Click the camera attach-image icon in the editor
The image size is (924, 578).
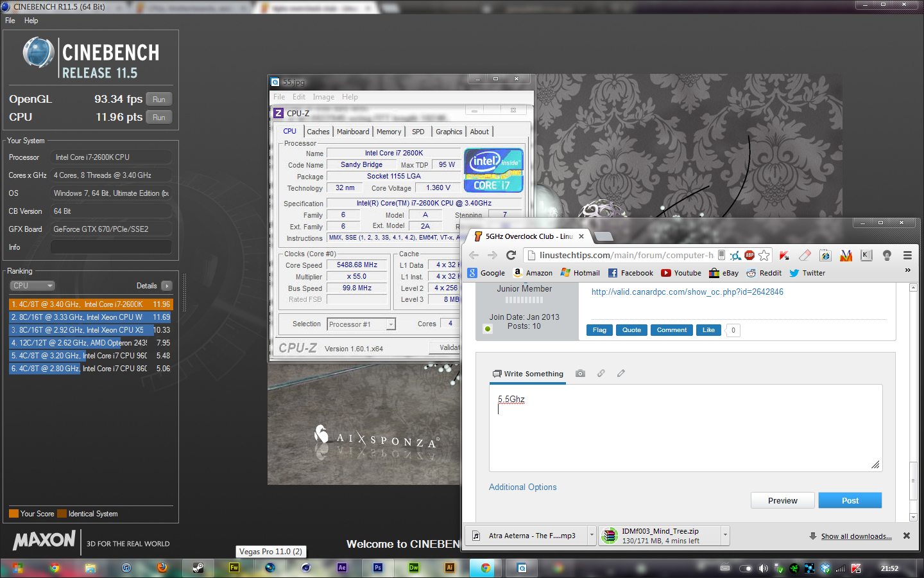(x=580, y=373)
